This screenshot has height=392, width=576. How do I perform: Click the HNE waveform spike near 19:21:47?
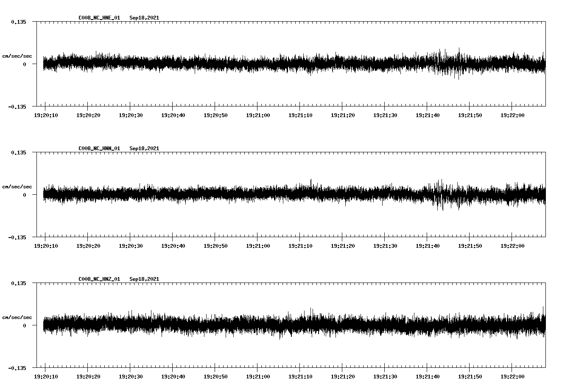459,63
